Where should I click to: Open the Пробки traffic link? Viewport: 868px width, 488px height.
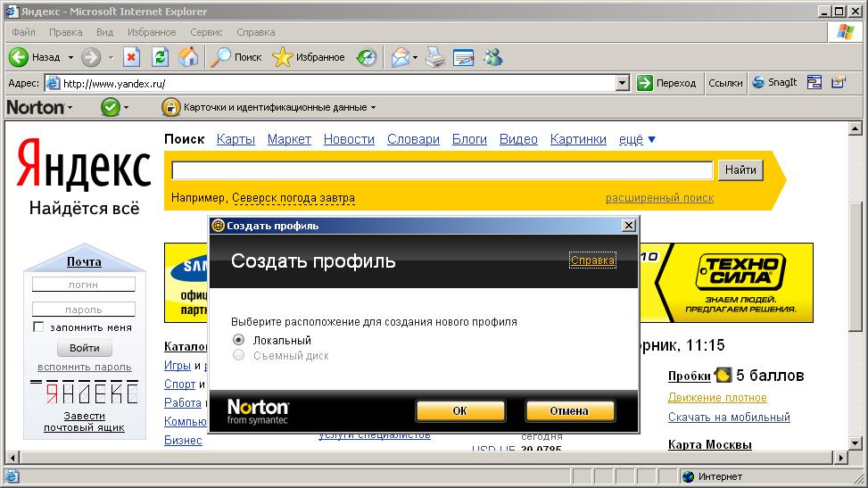tap(690, 376)
